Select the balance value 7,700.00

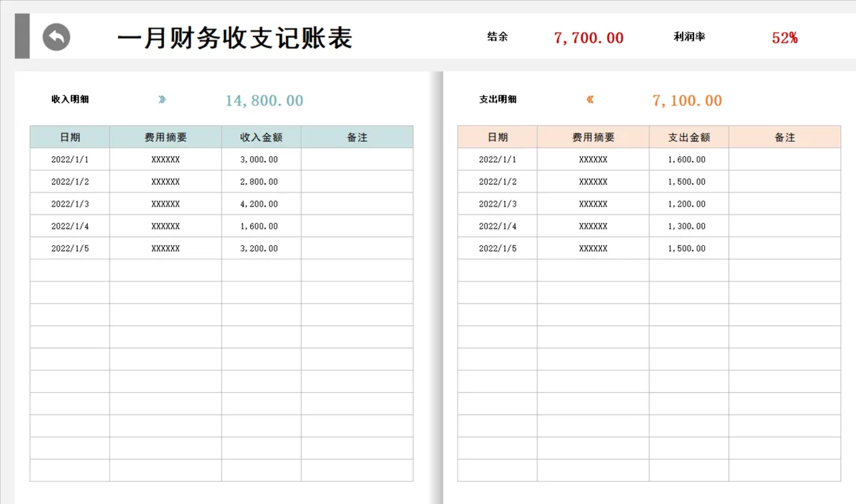tap(588, 38)
